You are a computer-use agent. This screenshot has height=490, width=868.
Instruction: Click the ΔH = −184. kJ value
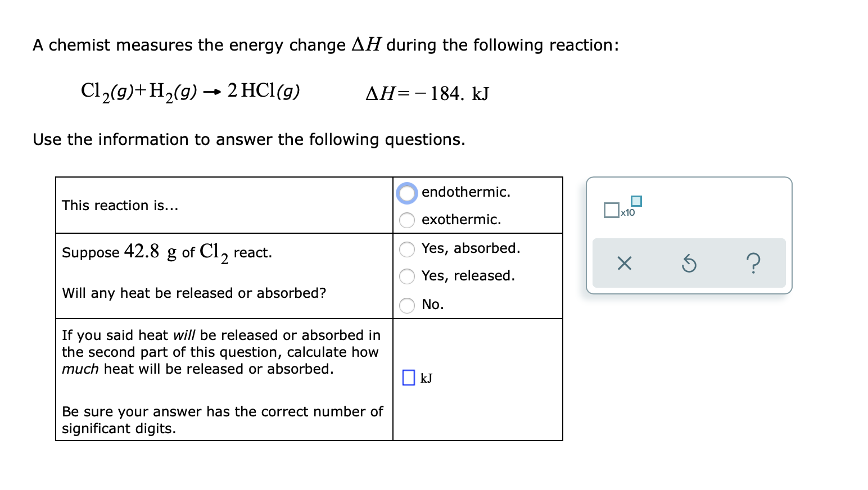427,93
